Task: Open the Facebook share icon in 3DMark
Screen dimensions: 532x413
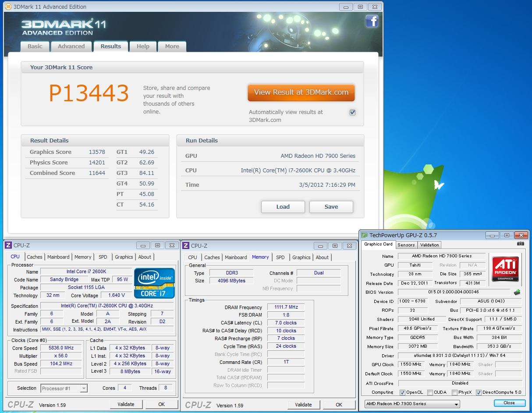Action: 372,21
